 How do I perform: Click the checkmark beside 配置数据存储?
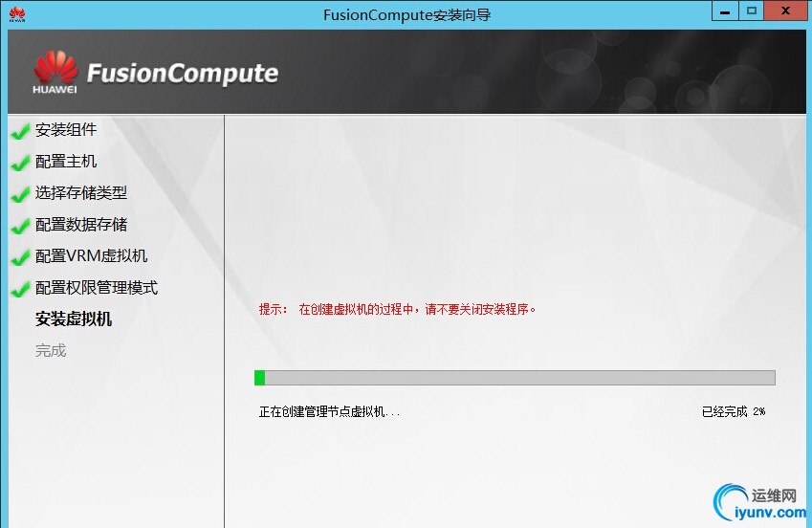point(20,226)
